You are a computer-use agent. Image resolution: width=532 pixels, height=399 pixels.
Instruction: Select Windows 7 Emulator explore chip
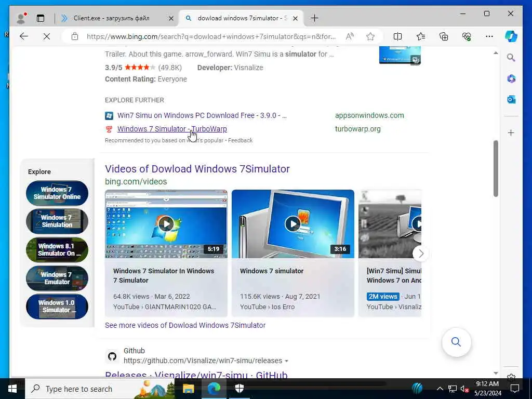[x=57, y=278]
